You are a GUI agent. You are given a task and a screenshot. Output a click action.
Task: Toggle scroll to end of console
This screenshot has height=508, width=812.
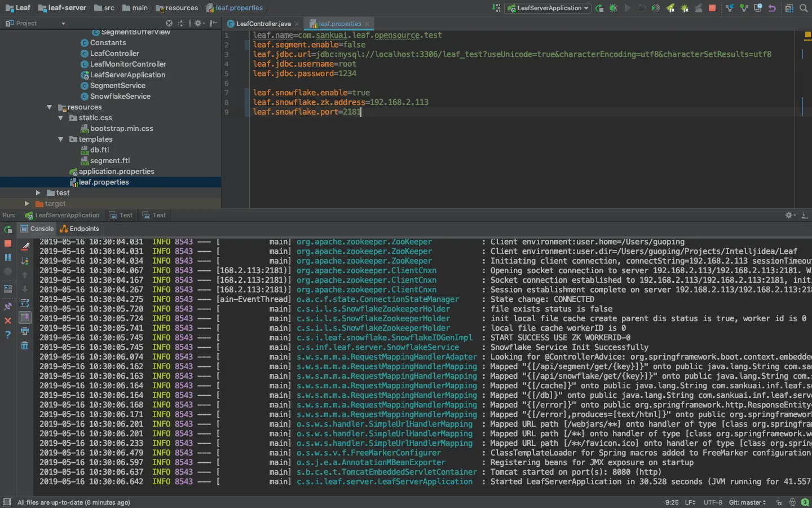25,317
